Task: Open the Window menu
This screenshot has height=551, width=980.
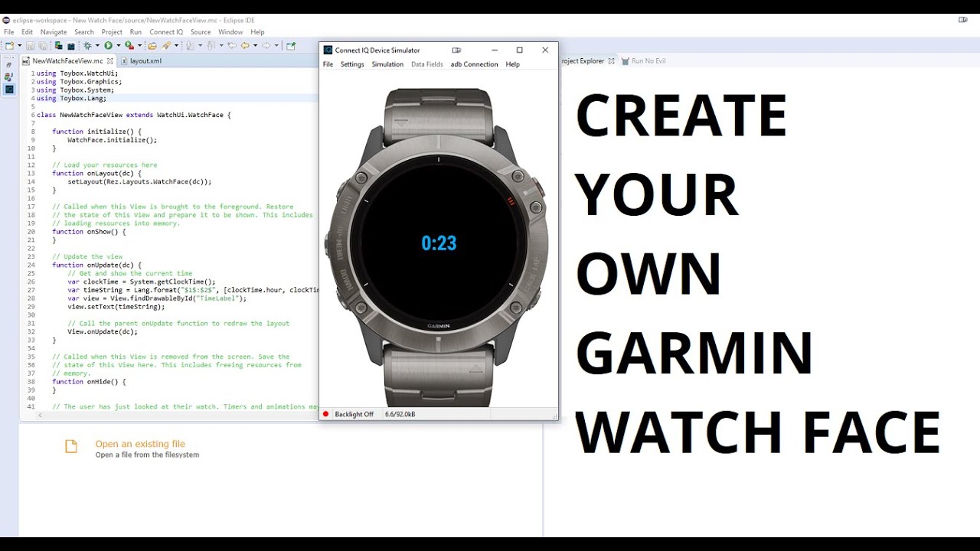Action: click(230, 32)
